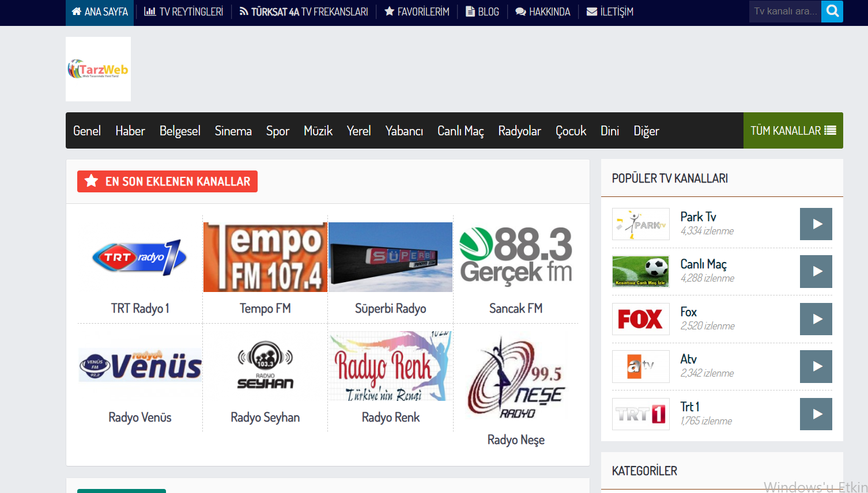Click the En Son Eklenen Kanallar button

(x=167, y=181)
